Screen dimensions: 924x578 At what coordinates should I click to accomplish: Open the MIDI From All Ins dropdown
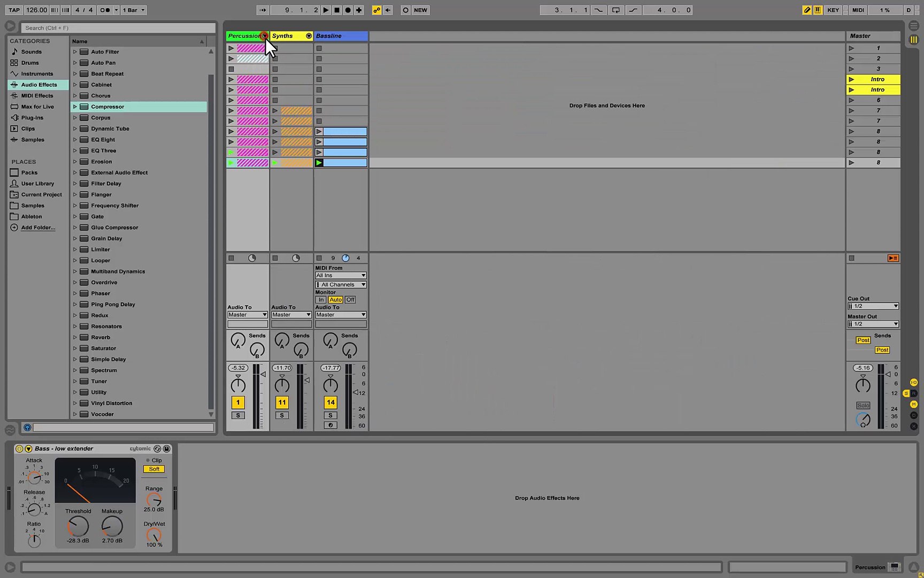pyautogui.click(x=341, y=276)
